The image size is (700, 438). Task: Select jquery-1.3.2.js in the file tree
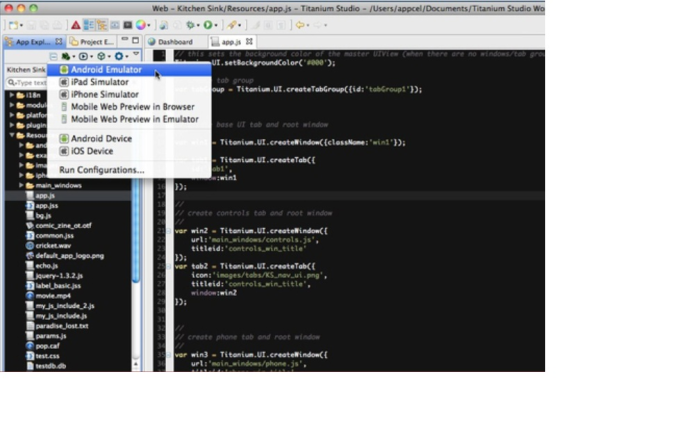[59, 276]
